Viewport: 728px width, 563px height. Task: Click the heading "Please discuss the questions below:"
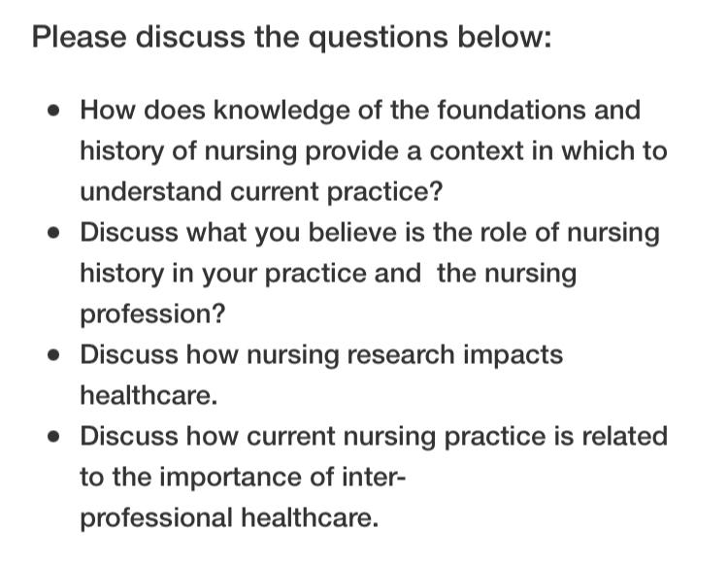291,37
